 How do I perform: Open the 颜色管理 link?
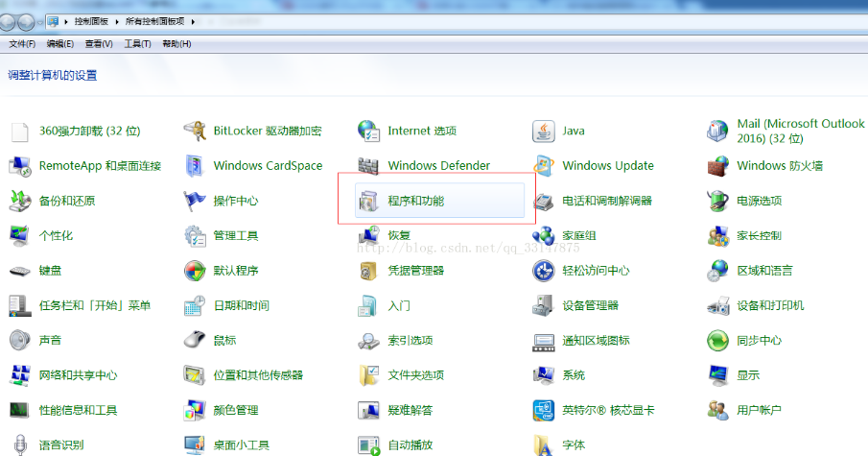point(236,411)
